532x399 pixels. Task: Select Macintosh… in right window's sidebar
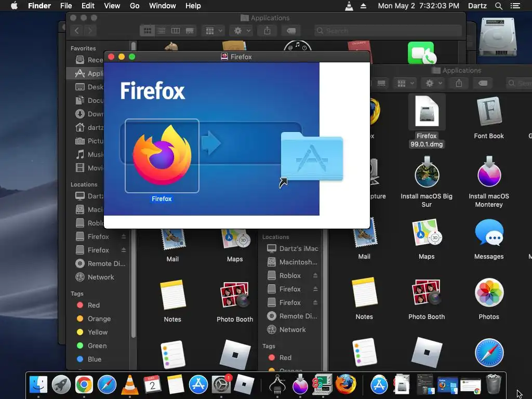tap(292, 262)
